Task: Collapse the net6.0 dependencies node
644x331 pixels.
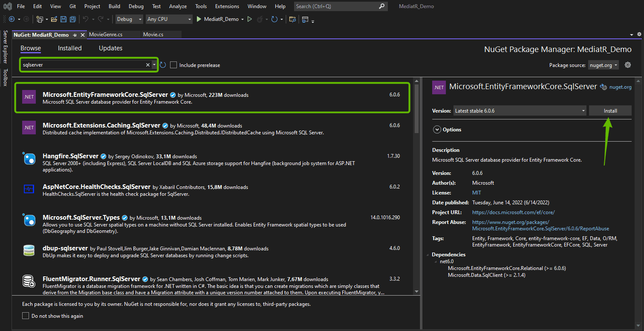Action: coord(436,261)
